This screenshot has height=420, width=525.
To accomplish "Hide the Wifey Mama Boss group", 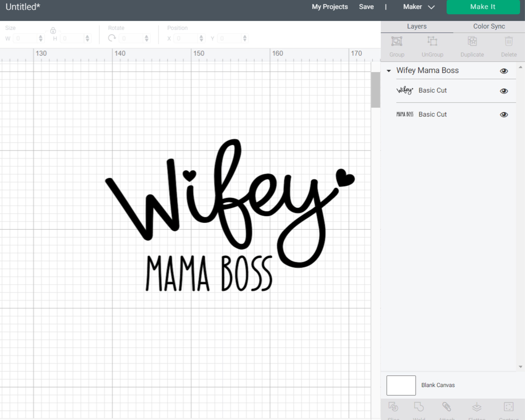I will coord(504,71).
